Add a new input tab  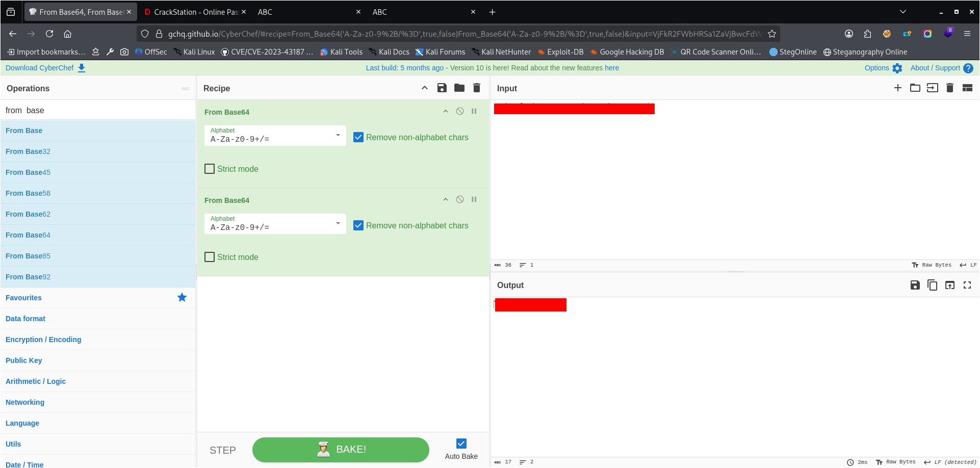pyautogui.click(x=897, y=88)
